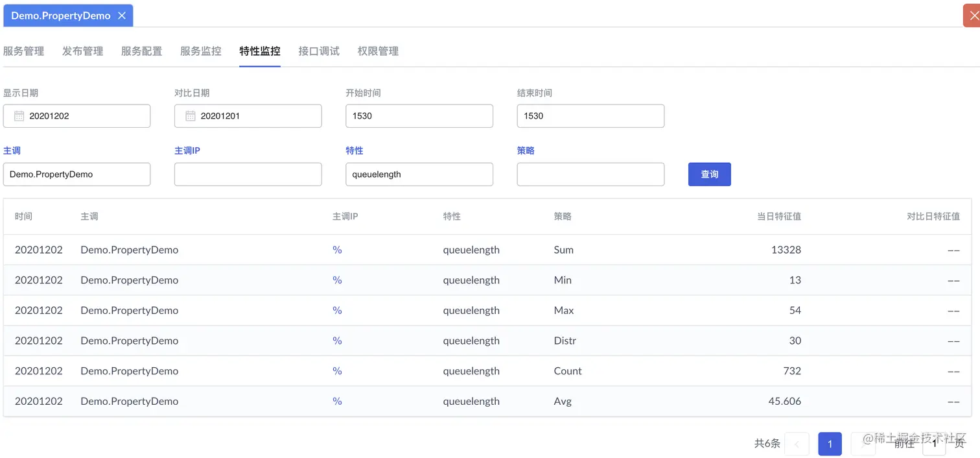980x458 pixels.
Task: Switch to 接口调试 tab
Action: pyautogui.click(x=319, y=51)
